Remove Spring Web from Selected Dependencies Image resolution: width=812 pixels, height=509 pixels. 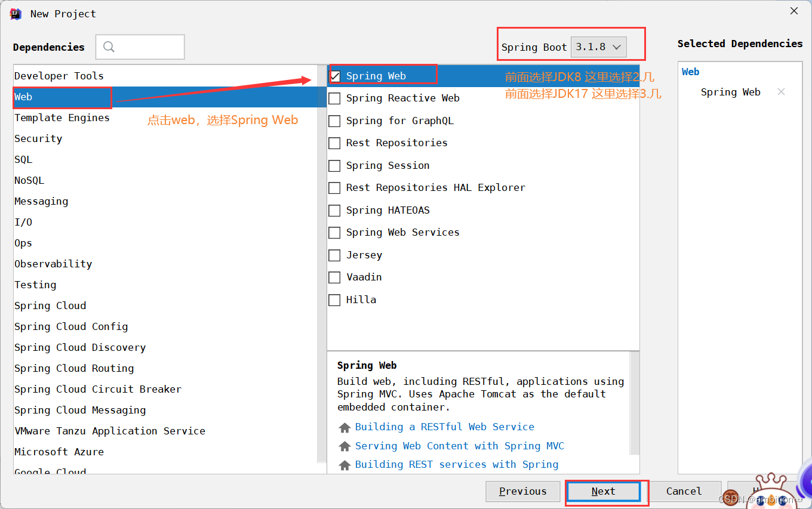coord(781,92)
